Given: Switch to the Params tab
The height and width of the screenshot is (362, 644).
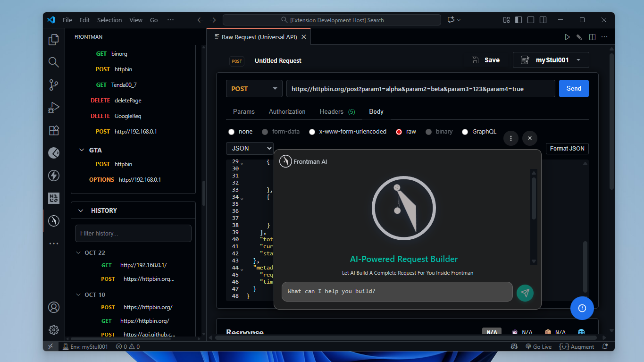Looking at the screenshot, I should click(244, 112).
